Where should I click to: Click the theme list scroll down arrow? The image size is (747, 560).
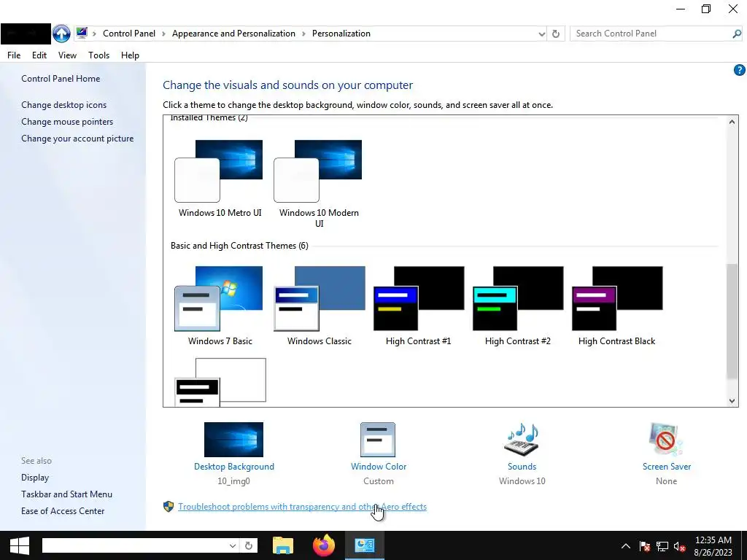click(732, 401)
